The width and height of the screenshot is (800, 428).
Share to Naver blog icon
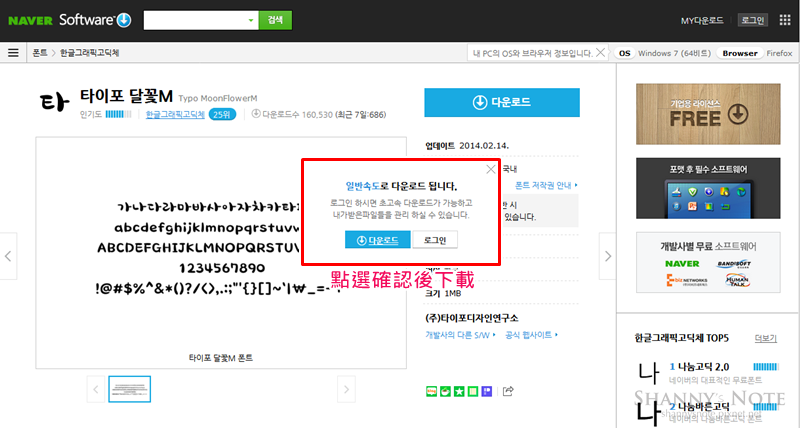(x=432, y=391)
